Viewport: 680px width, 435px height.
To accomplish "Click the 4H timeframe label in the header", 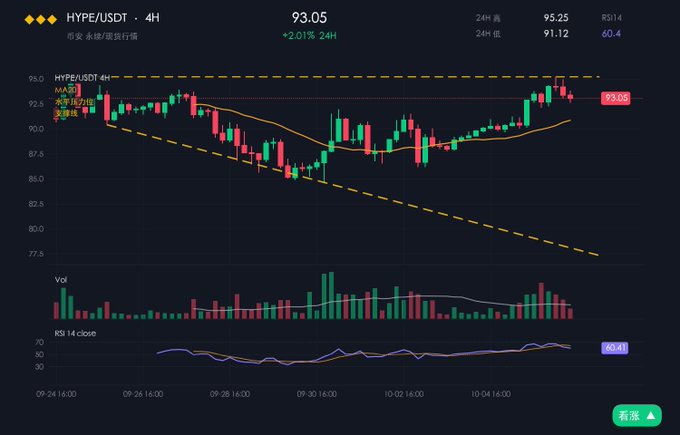I will pyautogui.click(x=152, y=18).
